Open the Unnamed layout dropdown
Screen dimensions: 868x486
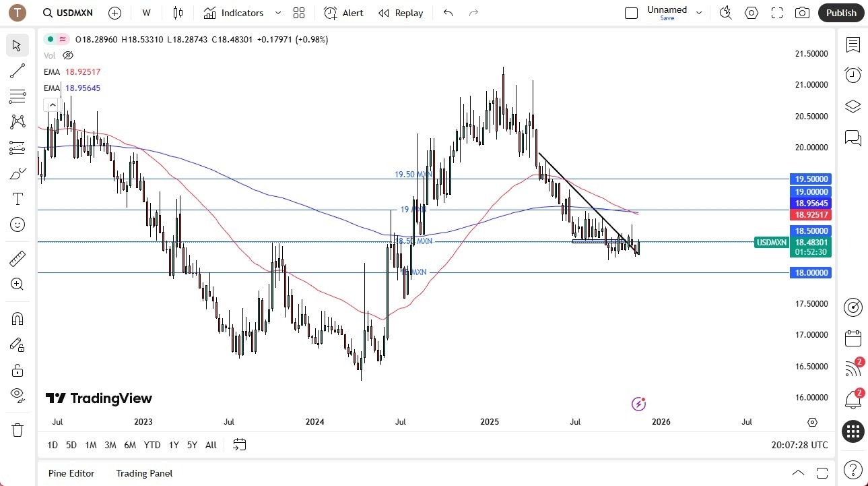tap(698, 11)
